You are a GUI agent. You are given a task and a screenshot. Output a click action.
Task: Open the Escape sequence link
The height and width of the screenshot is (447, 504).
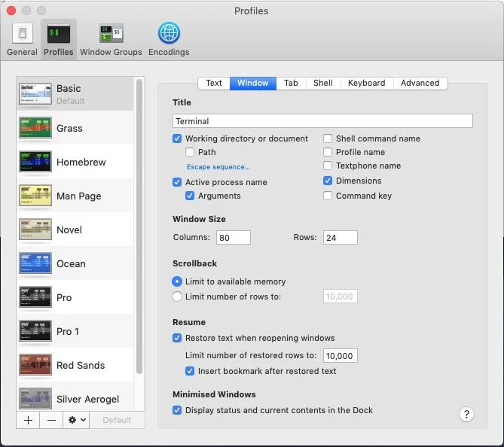coord(218,167)
